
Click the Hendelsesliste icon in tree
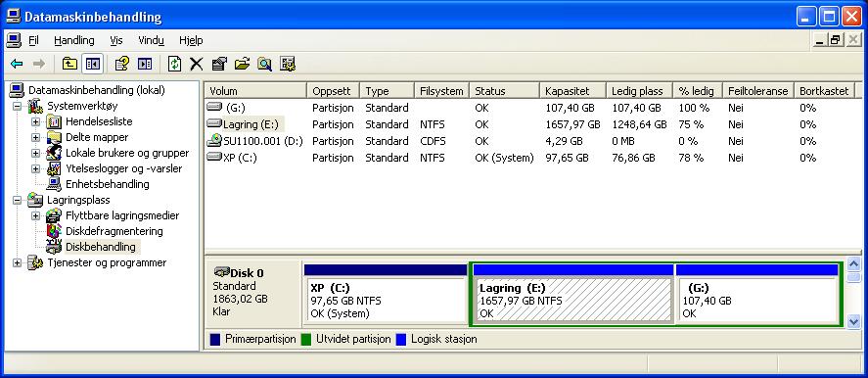54,121
